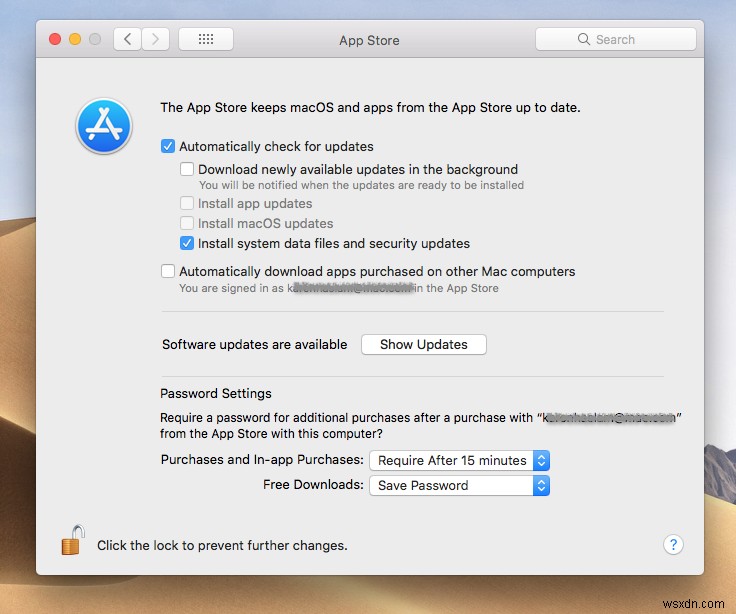Click the App Store window title
Viewport: 736px width, 614px height.
[369, 40]
